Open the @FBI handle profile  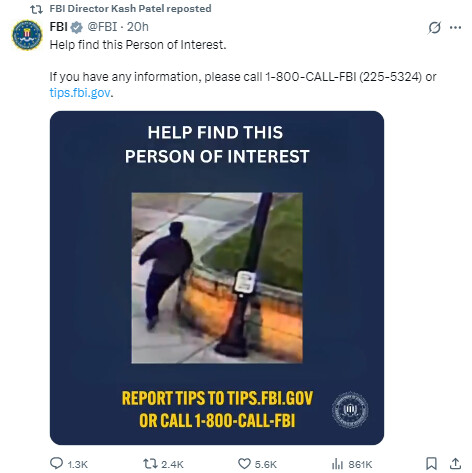[x=102, y=27]
